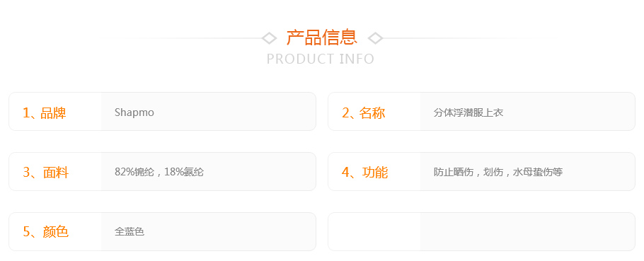This screenshot has height=261, width=644.
Task: Click the 防止晒伤，划伤，水母蛰伤等 function text
Action: [x=498, y=172]
